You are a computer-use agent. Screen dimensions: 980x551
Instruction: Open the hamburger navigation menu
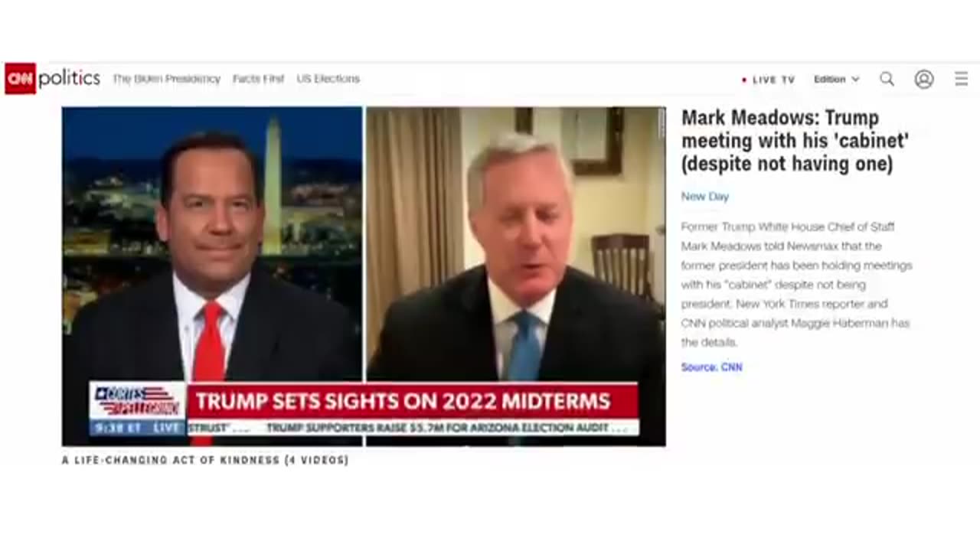[x=962, y=79]
